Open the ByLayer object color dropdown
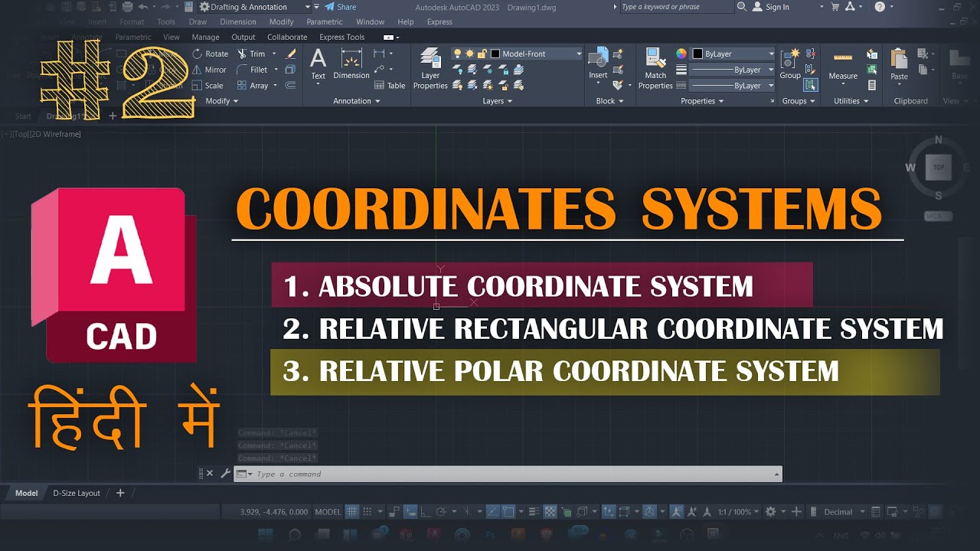Screen dimensions: 980x551 tap(733, 54)
